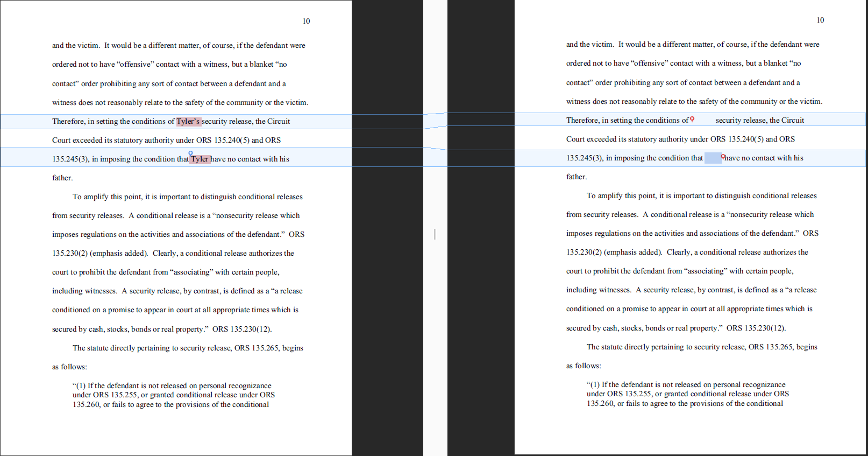868x456 pixels.
Task: Select highlighted 'Tyler' before 'have no contact'
Action: pos(200,159)
